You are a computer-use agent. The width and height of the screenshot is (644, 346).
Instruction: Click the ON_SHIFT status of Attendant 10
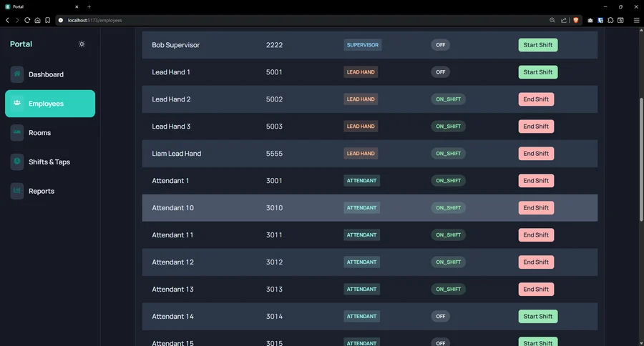click(448, 208)
